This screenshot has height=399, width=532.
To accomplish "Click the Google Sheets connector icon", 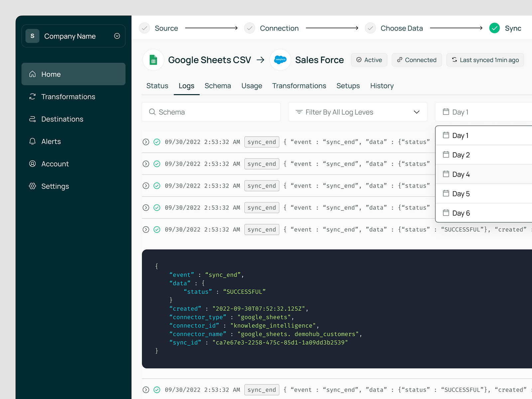I will (153, 60).
